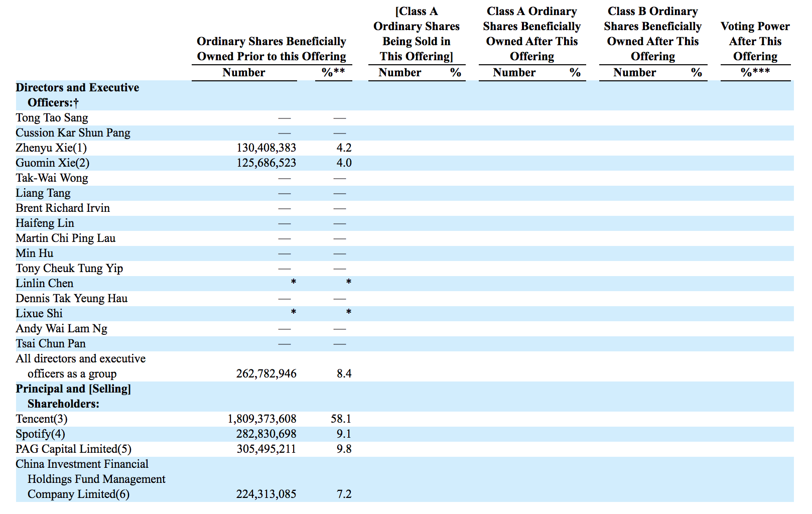Click 'China Investment Financial Holdings Fund Management' label
Screen dimensions: 812x514
click(x=91, y=479)
